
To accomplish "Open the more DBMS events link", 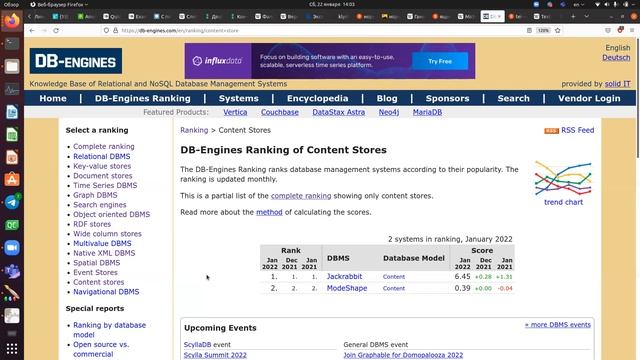I will (x=558, y=325).
